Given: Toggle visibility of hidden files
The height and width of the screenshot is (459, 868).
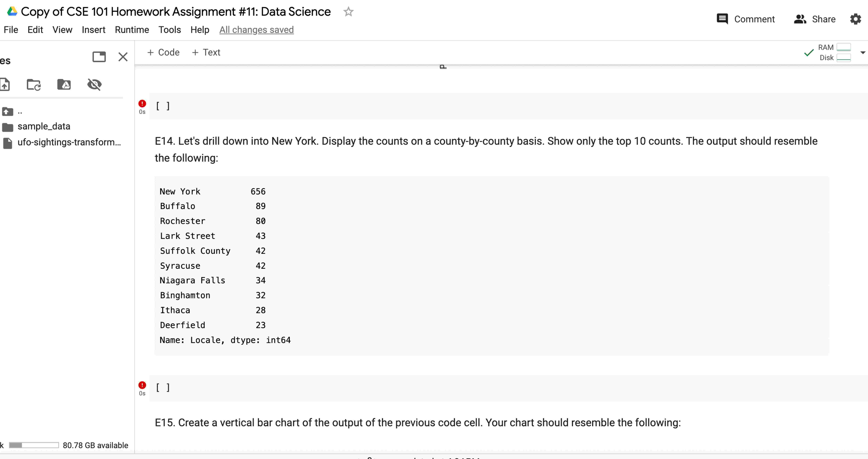Looking at the screenshot, I should [94, 85].
